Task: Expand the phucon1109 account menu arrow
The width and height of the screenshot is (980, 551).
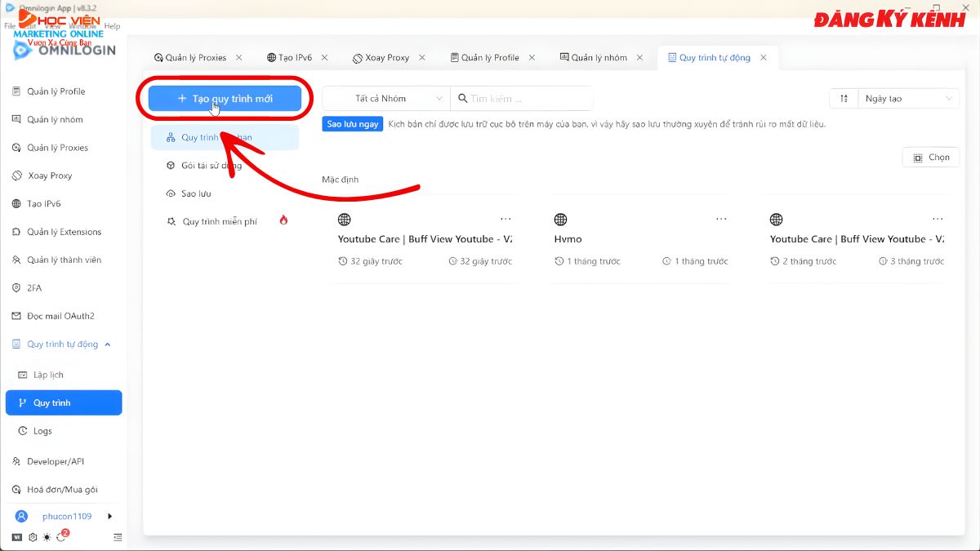Action: 109,517
